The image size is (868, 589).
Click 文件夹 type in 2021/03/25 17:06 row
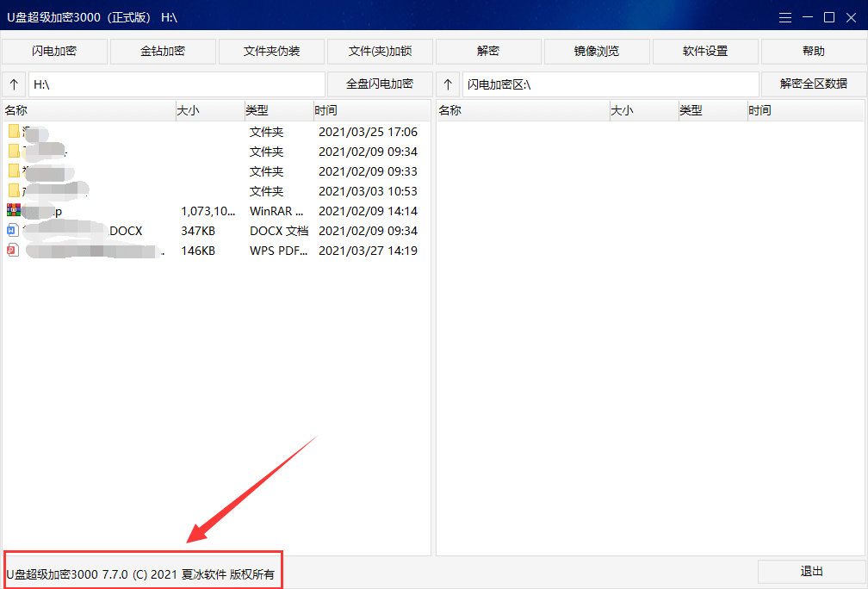pyautogui.click(x=266, y=132)
